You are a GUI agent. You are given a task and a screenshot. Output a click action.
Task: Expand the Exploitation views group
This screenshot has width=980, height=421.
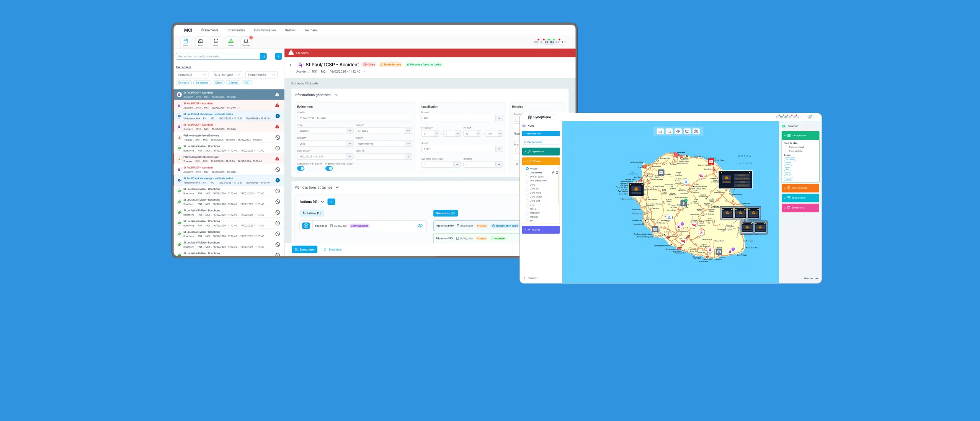541,152
